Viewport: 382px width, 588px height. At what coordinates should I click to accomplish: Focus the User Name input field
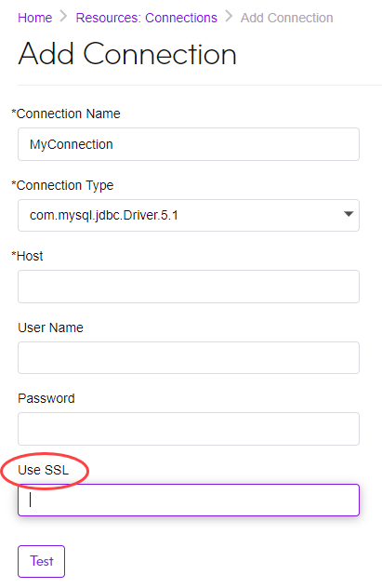pos(189,358)
